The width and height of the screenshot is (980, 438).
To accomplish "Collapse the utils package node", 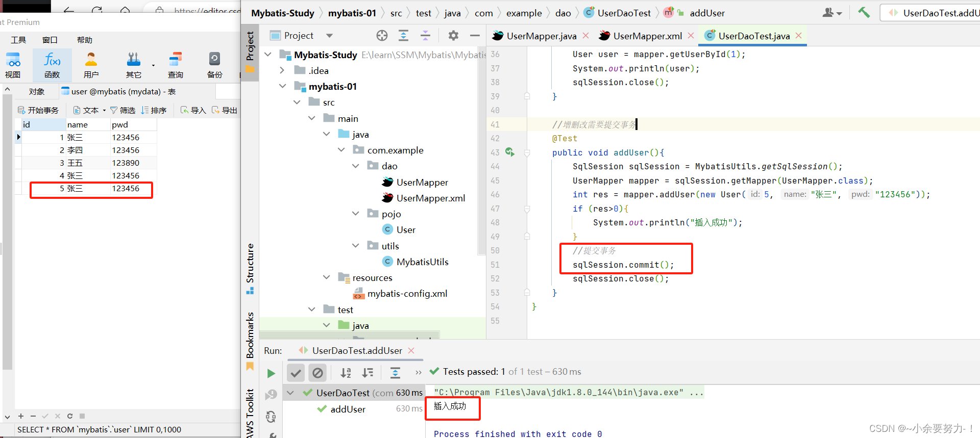I will [x=356, y=246].
